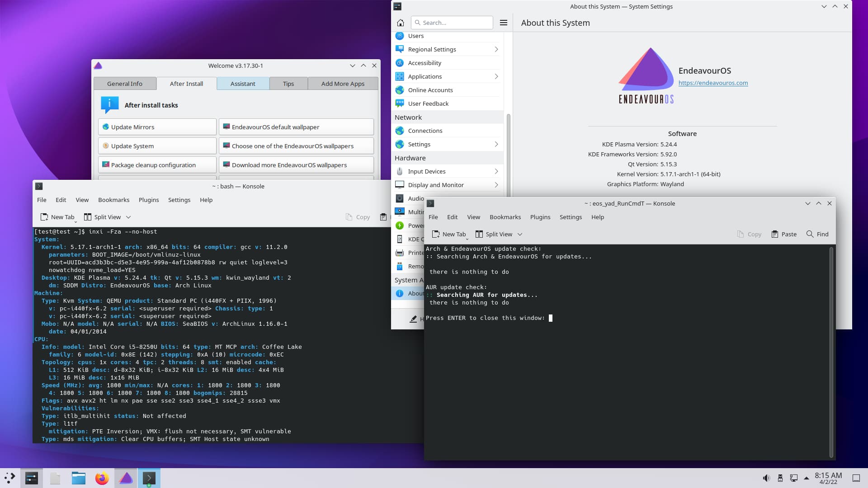Open the Plugins menu in eos_yad Konsole

(540, 217)
